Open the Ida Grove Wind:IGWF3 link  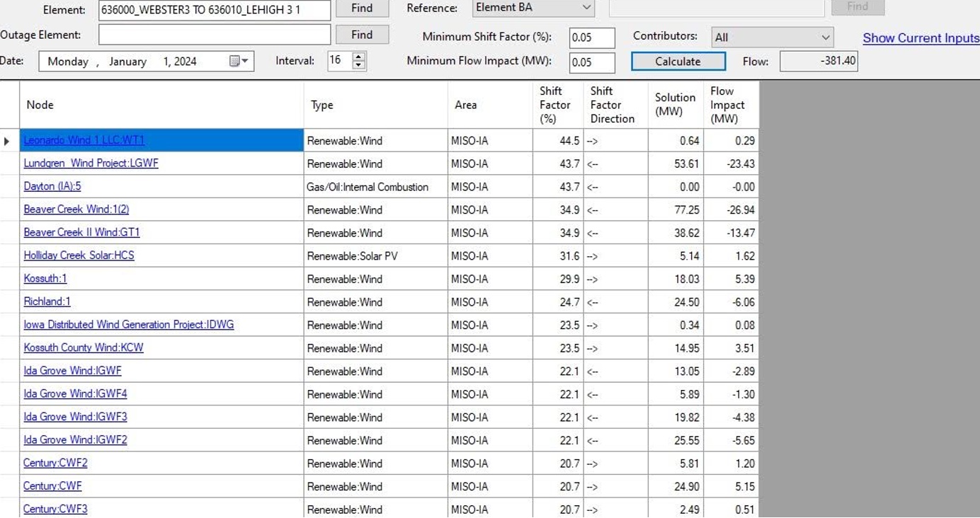tap(75, 417)
